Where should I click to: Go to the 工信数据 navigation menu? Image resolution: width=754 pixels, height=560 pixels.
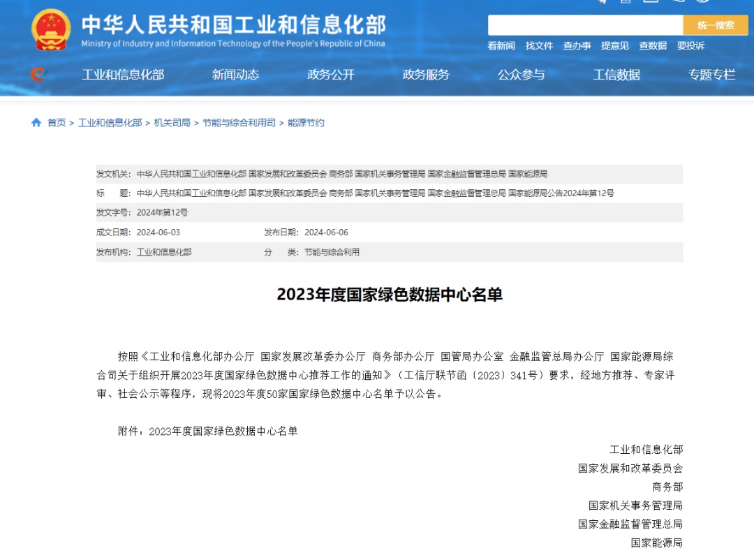click(x=616, y=75)
